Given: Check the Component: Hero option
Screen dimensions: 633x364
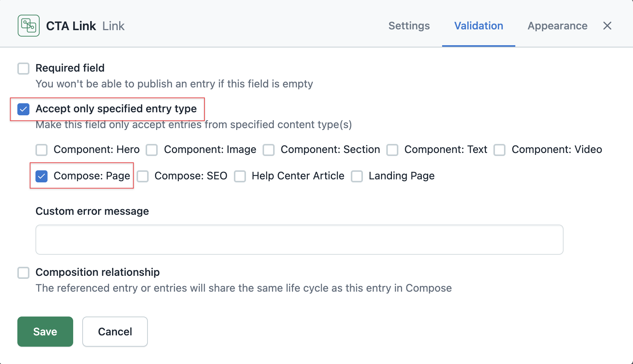Looking at the screenshot, I should (x=41, y=150).
